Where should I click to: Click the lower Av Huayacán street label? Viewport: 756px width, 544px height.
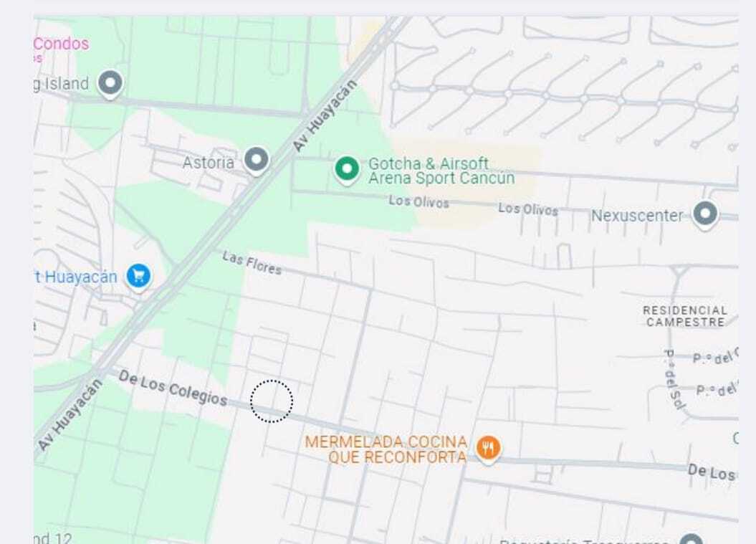tap(70, 414)
